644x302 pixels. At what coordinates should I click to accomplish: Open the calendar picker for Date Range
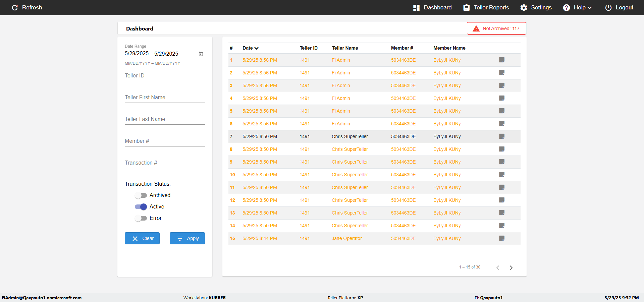pyautogui.click(x=201, y=54)
